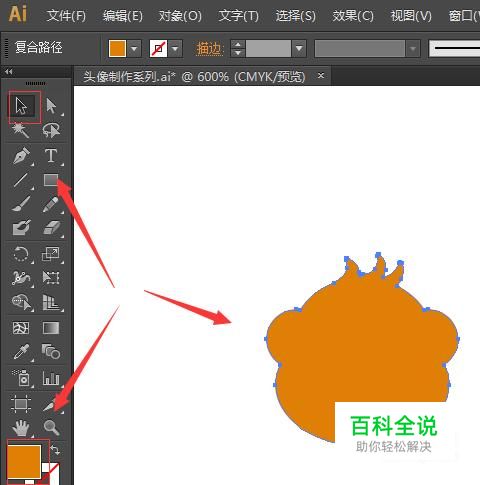Open stroke color dropdown arrow
480x485 pixels.
[x=175, y=49]
